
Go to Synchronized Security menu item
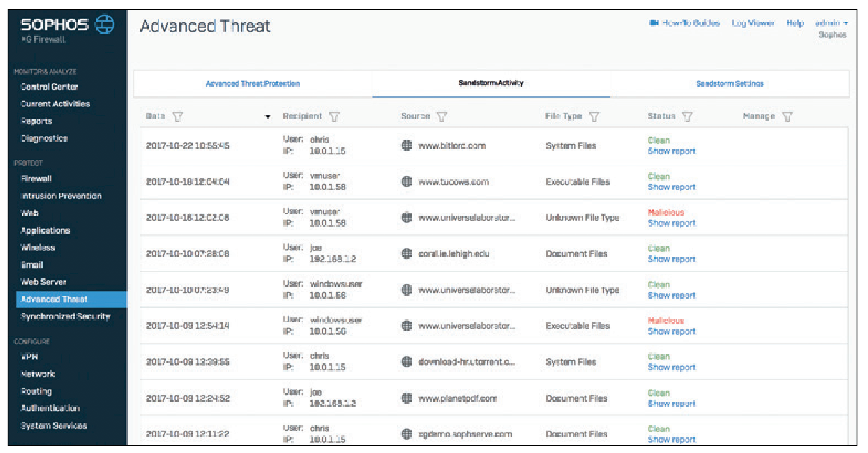click(x=65, y=316)
